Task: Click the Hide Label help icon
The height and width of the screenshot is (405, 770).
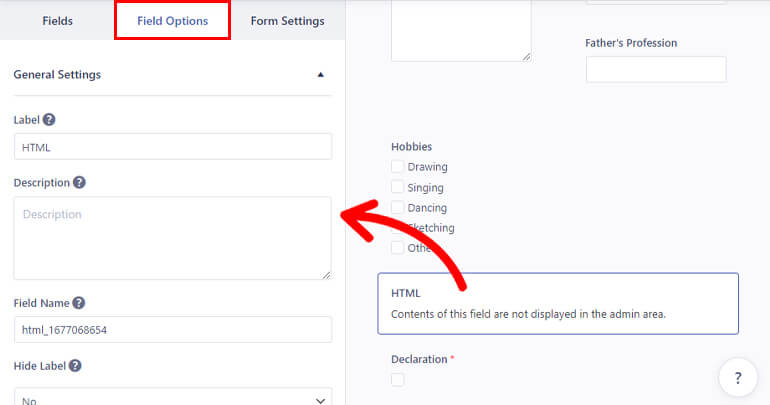Action: pyautogui.click(x=74, y=366)
